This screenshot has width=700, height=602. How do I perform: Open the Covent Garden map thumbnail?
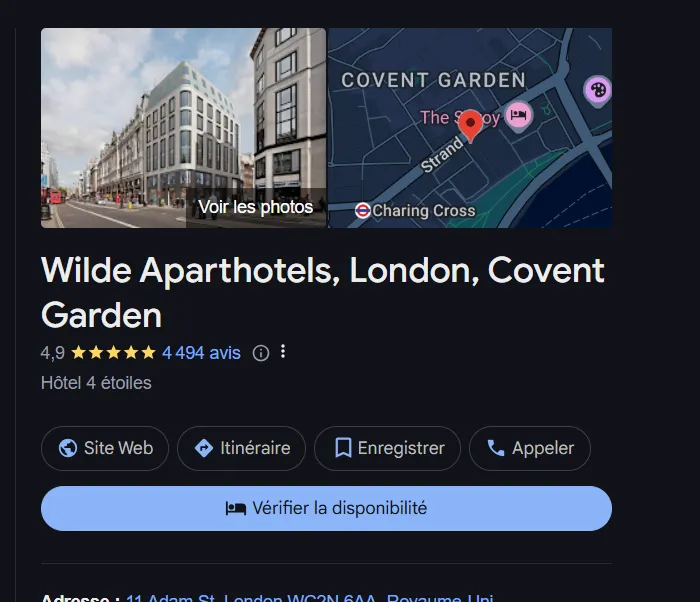[470, 128]
